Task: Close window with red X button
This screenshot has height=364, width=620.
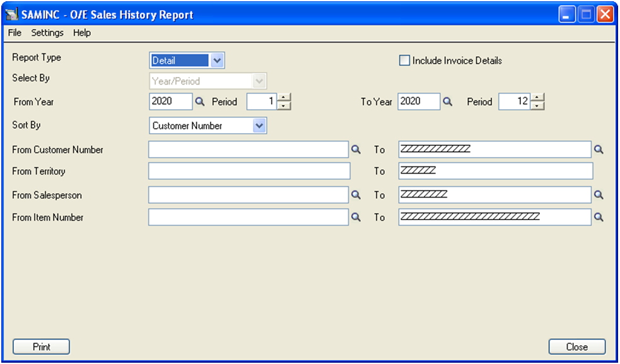Action: click(605, 15)
